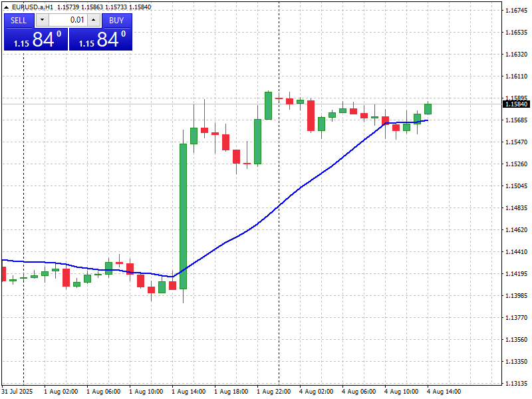Click the BUY button
Image resolution: width=532 pixels, height=399 pixels.
117,21
